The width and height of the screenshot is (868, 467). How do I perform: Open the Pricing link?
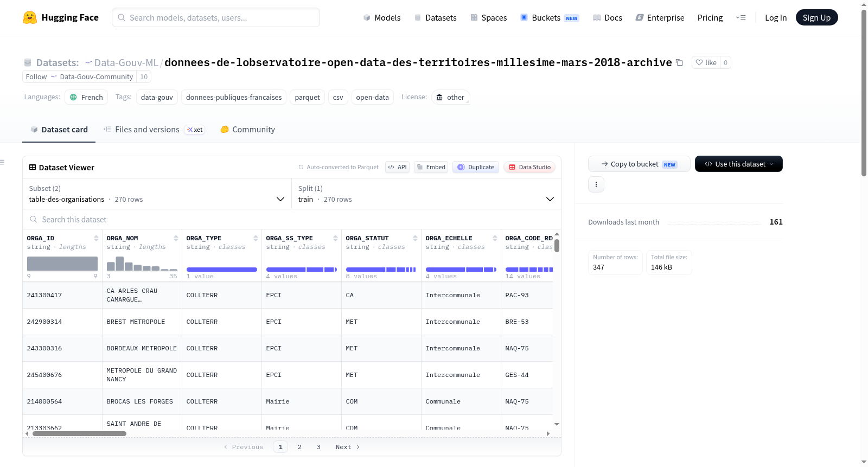click(710, 17)
